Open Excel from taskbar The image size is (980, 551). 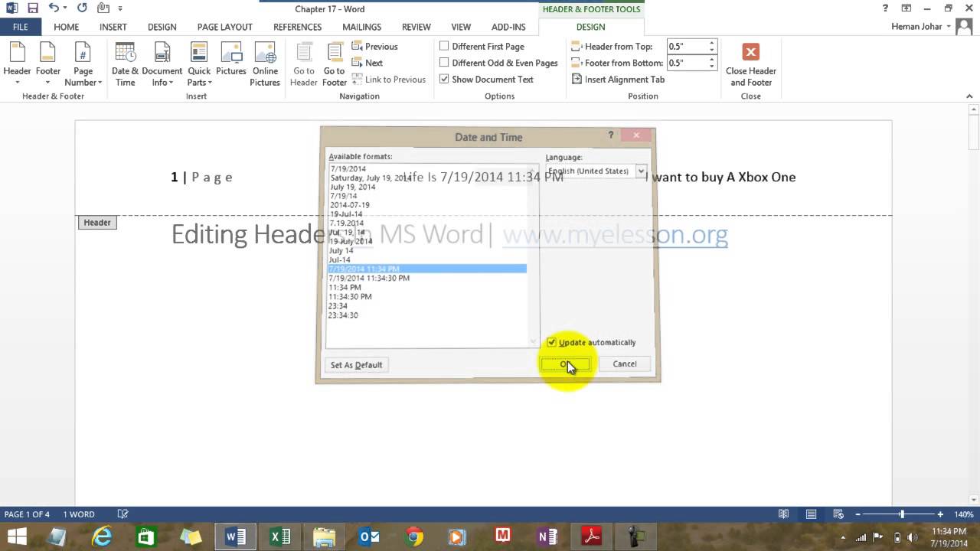(x=280, y=536)
